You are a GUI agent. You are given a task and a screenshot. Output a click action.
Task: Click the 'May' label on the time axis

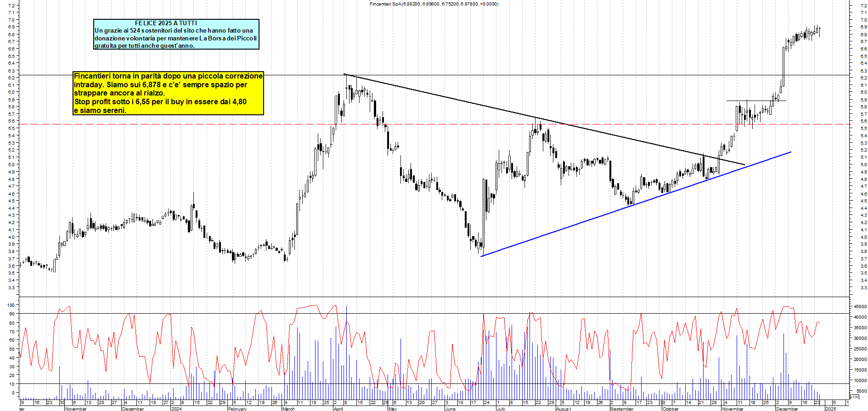392,409
